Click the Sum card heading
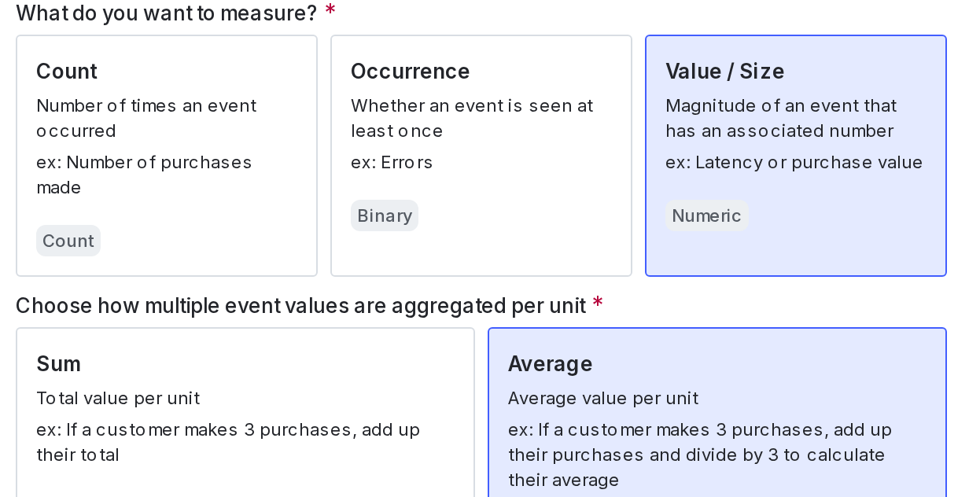Screen dimensions: 980x497 (57, 363)
